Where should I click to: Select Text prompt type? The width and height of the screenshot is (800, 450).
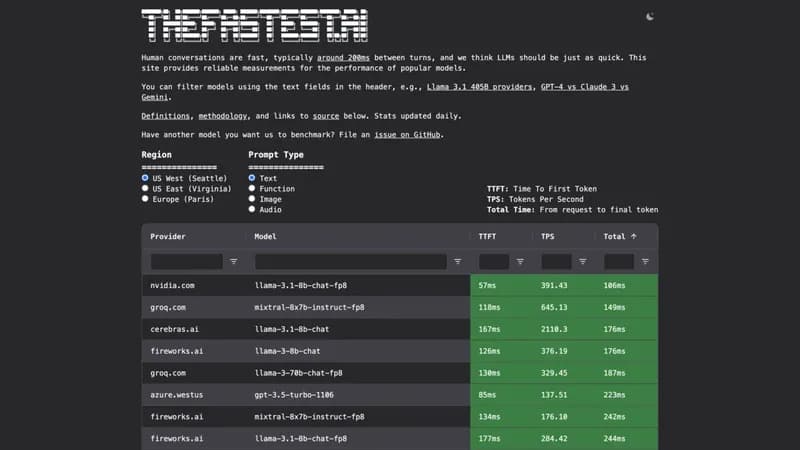252,178
